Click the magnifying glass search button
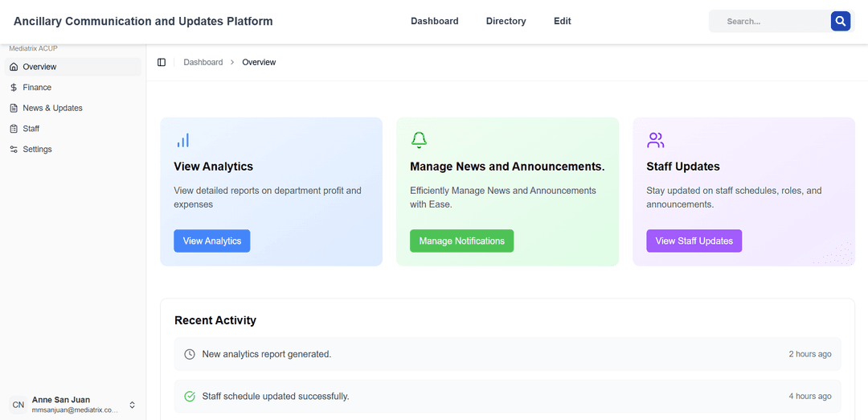 point(840,22)
